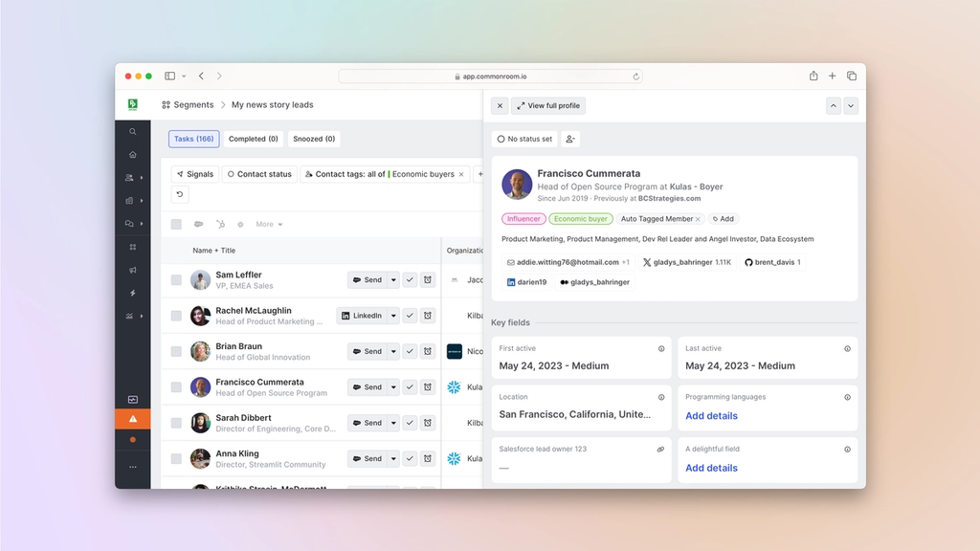
Task: Switch to the Snoozed (0) tab
Action: click(x=314, y=139)
